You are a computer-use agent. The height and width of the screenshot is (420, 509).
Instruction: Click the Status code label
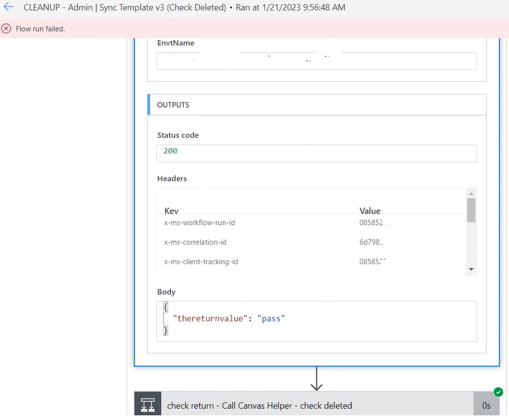click(x=178, y=135)
